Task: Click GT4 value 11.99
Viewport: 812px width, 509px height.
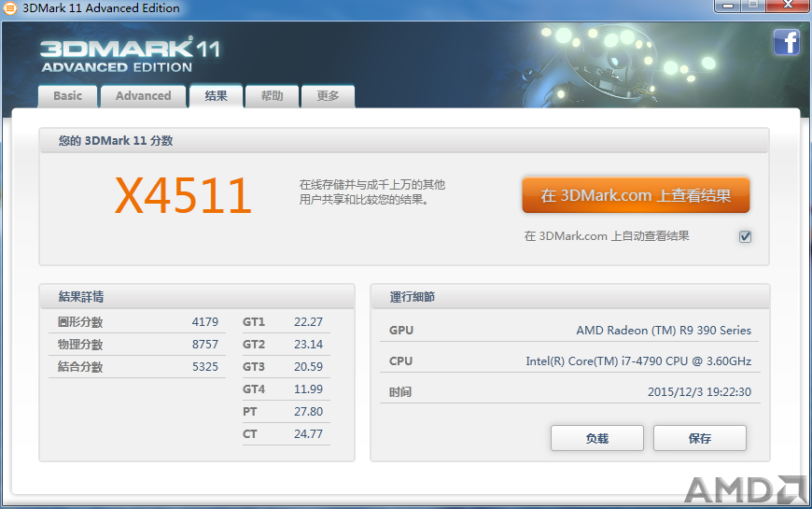Action: point(308,389)
